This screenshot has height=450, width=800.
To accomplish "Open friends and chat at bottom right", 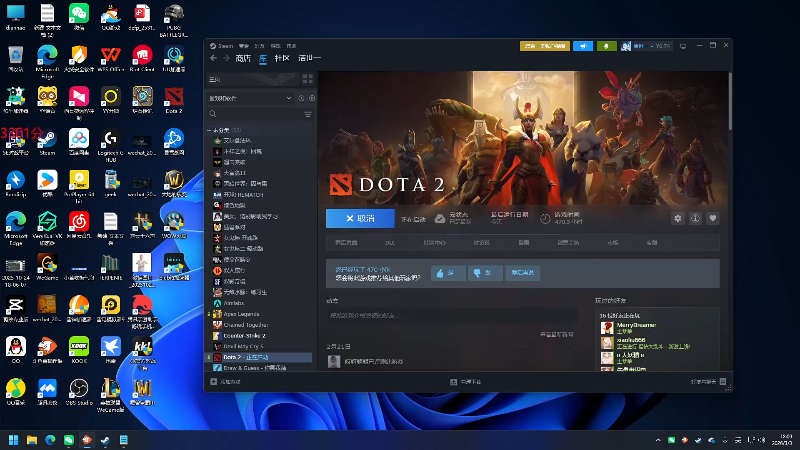I will click(708, 382).
